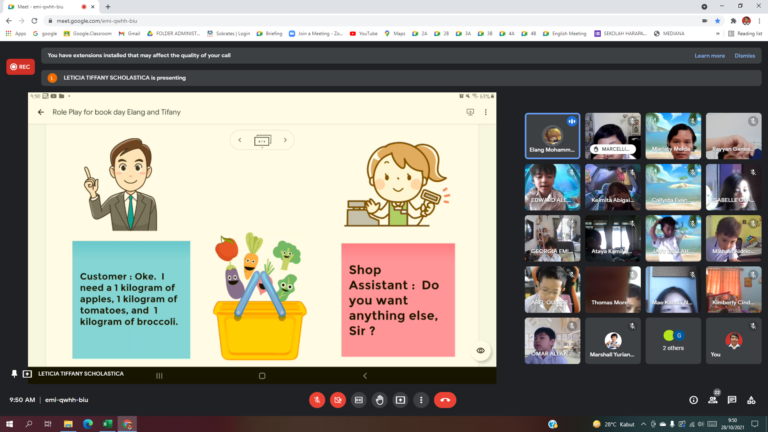Click the red REC recording indicator
The width and height of the screenshot is (768, 432).
coord(20,67)
